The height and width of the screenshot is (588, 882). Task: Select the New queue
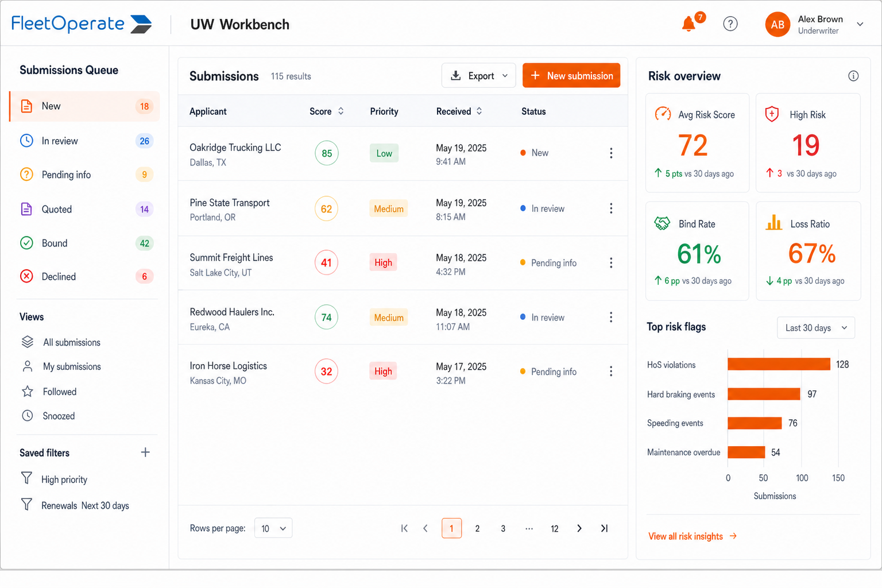point(84,106)
